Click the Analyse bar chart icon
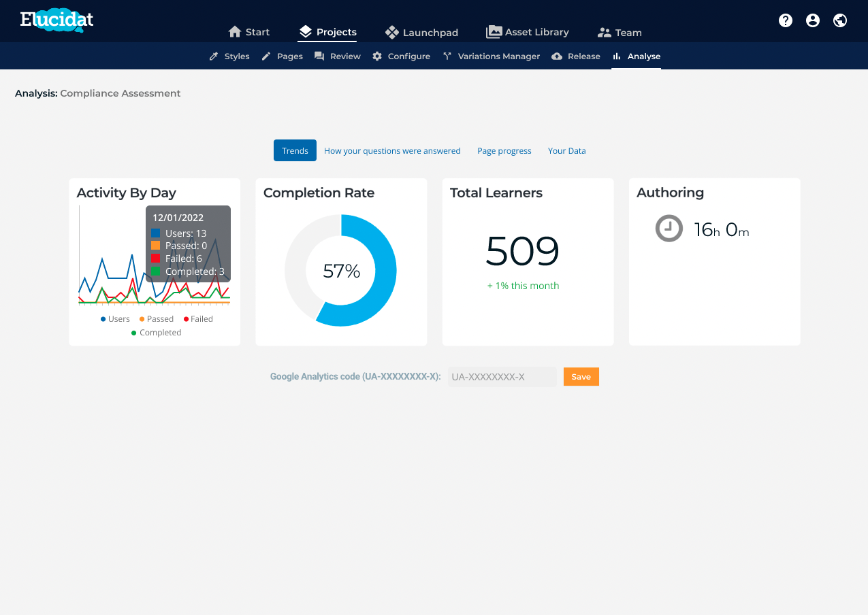The width and height of the screenshot is (868, 615). (x=617, y=56)
